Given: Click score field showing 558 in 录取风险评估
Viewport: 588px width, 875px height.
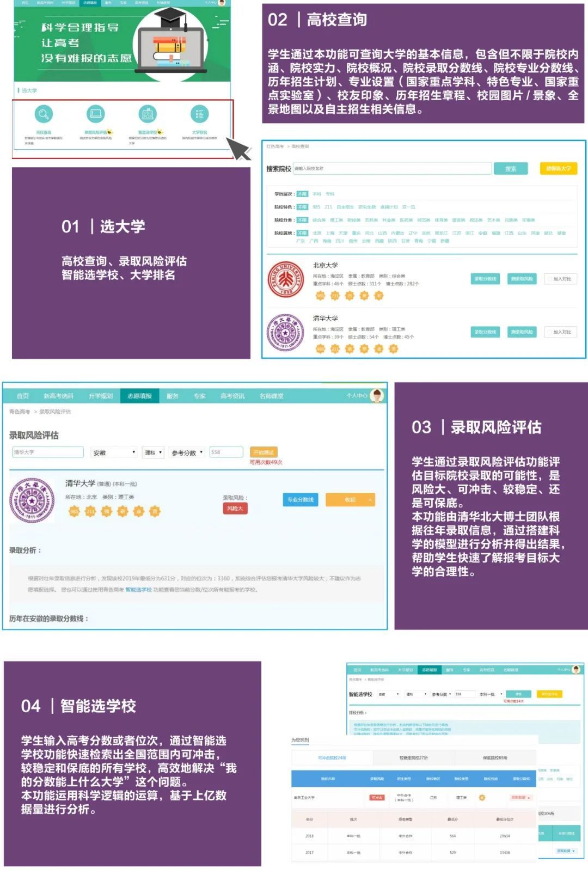Looking at the screenshot, I should coord(226,452).
